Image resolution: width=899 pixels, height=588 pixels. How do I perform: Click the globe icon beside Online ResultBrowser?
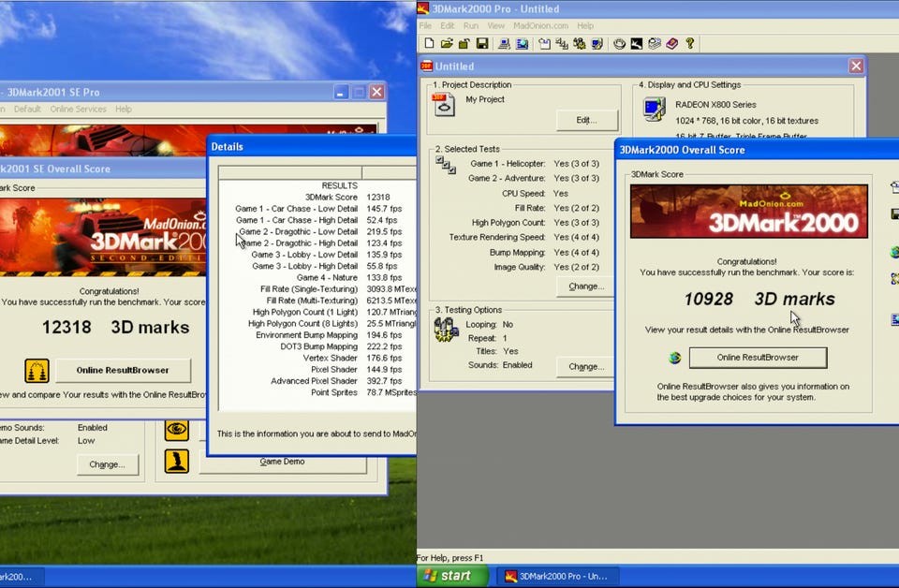pyautogui.click(x=674, y=358)
